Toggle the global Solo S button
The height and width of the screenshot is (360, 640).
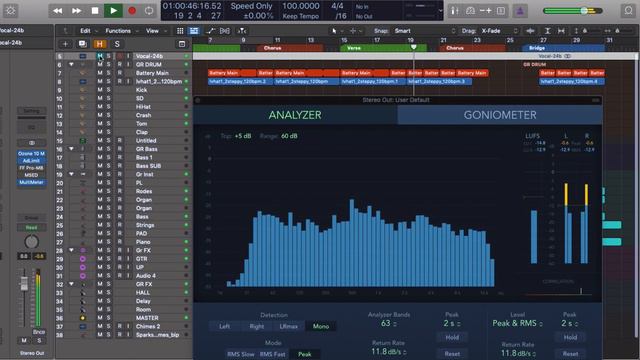pyautogui.click(x=117, y=44)
